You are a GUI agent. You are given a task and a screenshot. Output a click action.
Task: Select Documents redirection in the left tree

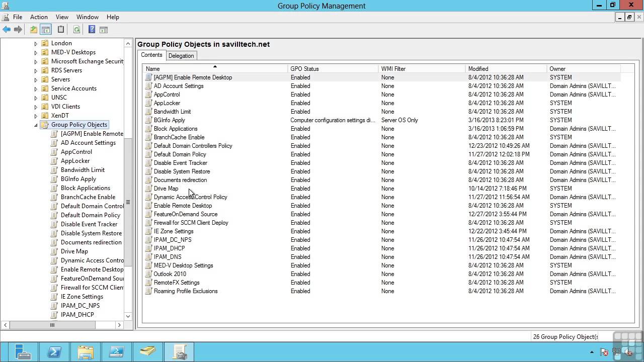tap(91, 242)
